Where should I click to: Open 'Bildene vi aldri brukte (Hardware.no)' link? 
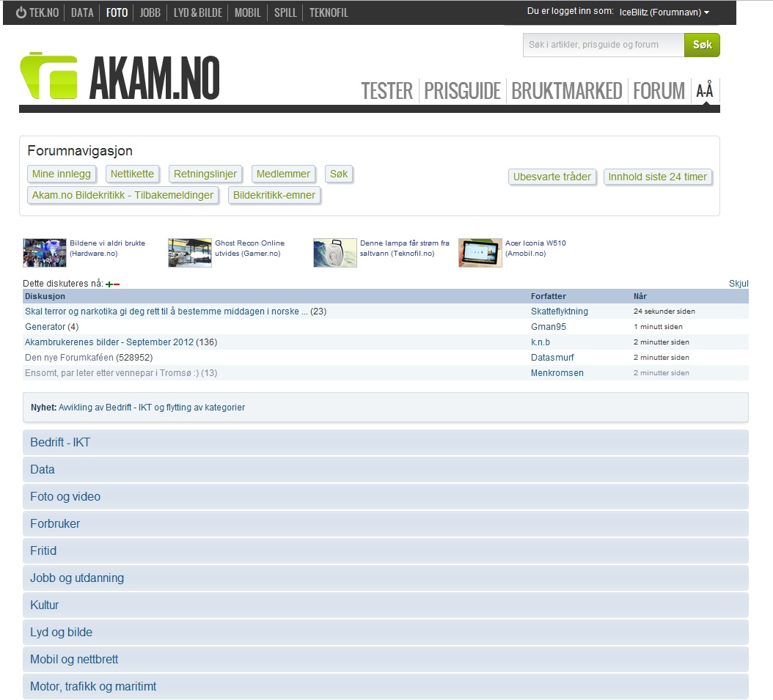point(108,248)
